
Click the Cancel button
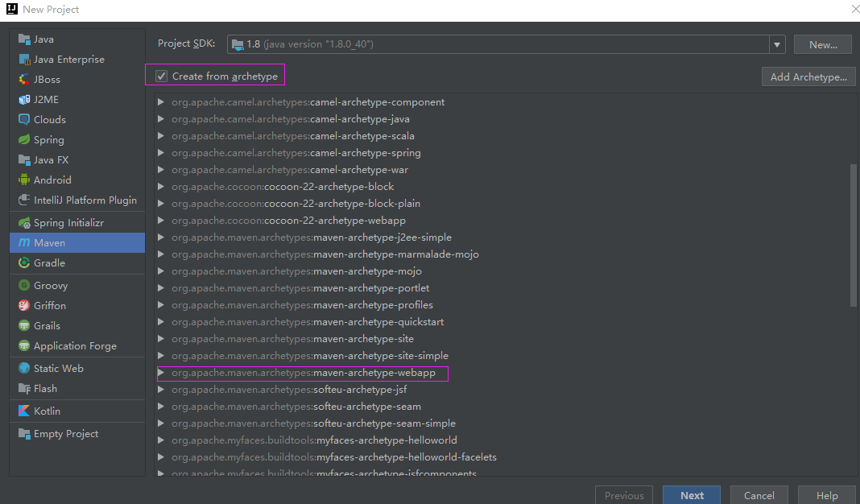click(x=759, y=495)
